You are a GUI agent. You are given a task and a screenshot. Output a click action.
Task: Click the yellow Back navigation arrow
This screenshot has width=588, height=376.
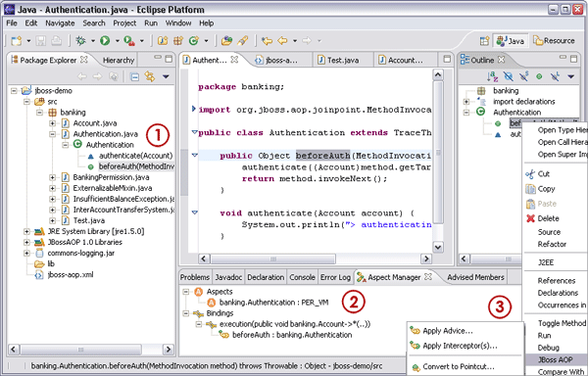pyautogui.click(x=282, y=40)
